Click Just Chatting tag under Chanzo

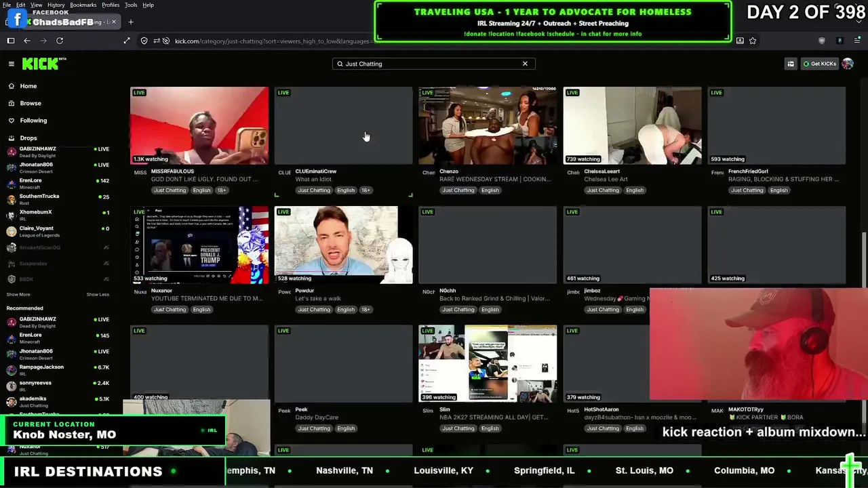pyautogui.click(x=458, y=190)
